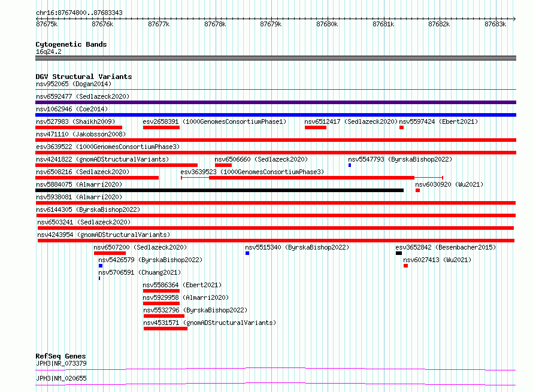Open the nsv5597424 (Ebert2021) label
Image resolution: width=533 pixels, height=392 pixels.
pos(438,121)
